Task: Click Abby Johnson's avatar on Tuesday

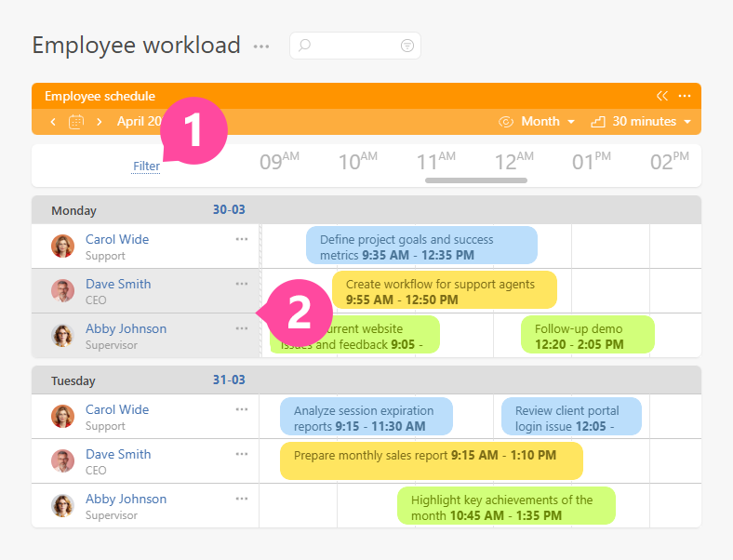Action: [x=62, y=506]
